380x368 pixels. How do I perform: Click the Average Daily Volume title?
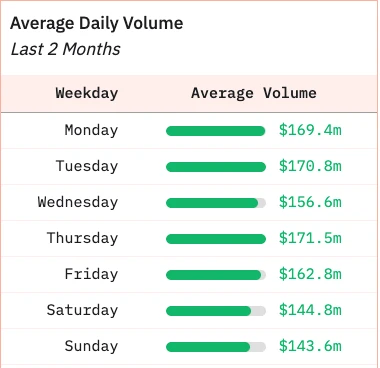97,24
